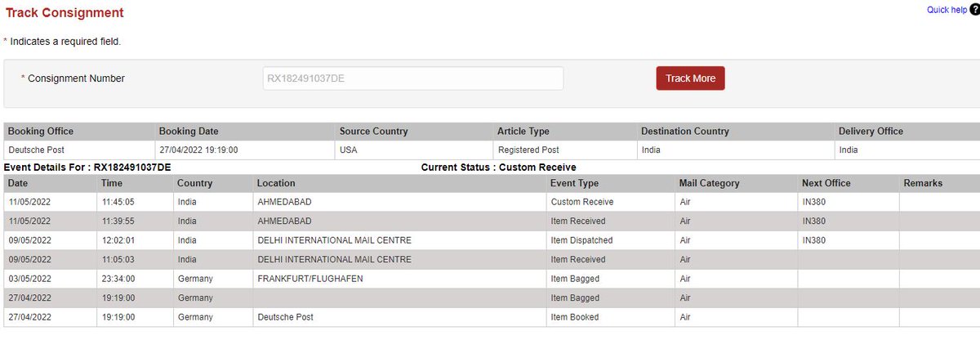The height and width of the screenshot is (340, 980).
Task: Click IN380 in the Custom Receive row
Action: point(849,202)
